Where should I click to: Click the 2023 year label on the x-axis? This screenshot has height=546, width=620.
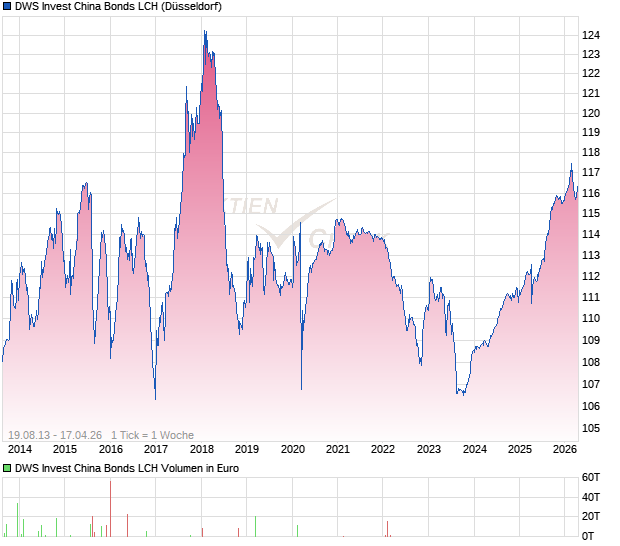(429, 450)
